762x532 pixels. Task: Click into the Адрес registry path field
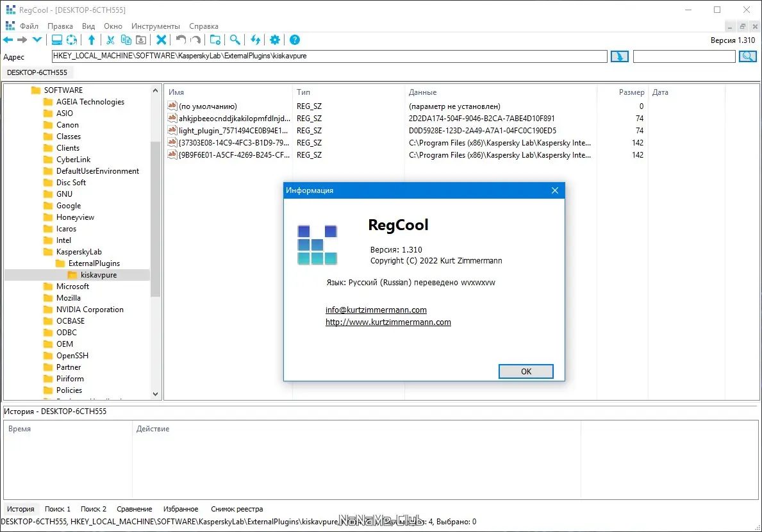click(x=329, y=56)
